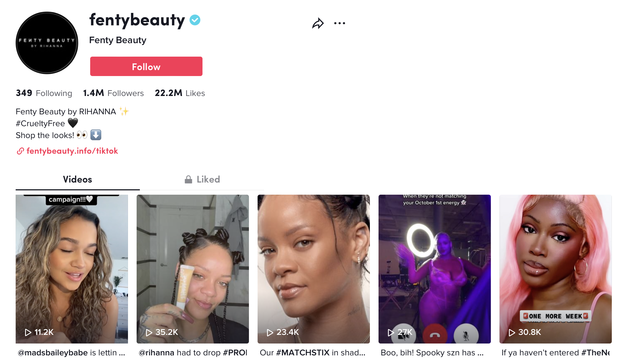Screen dimensions: 628x364
Task: Click the more options (…) icon
Action: 340,23
